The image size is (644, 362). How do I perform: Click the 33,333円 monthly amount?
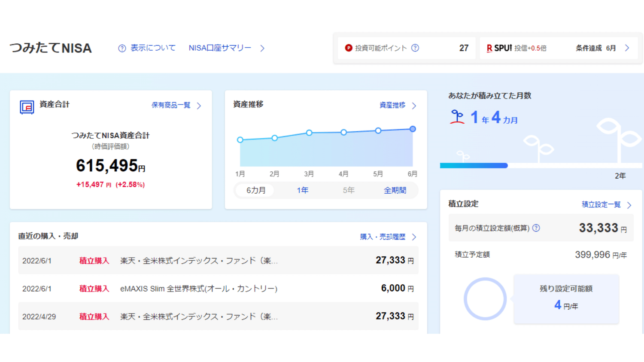603,228
